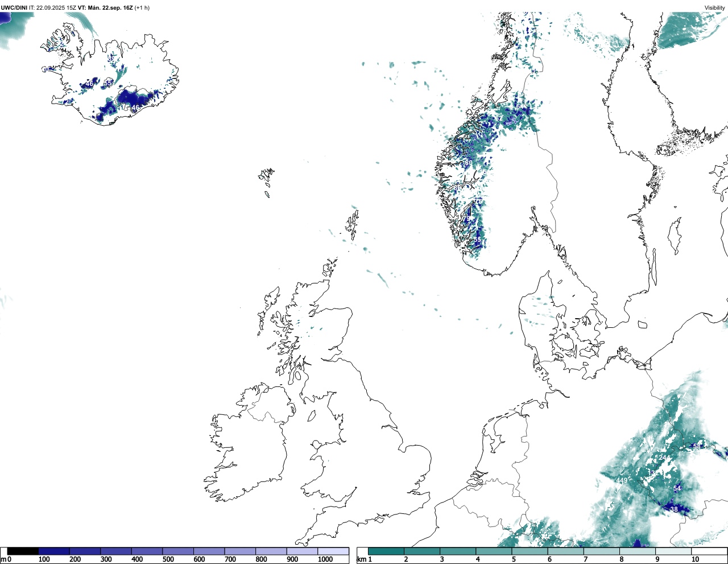The width and height of the screenshot is (728, 564).
Task: Click the '54' visibility value on the map
Action: pyautogui.click(x=677, y=489)
